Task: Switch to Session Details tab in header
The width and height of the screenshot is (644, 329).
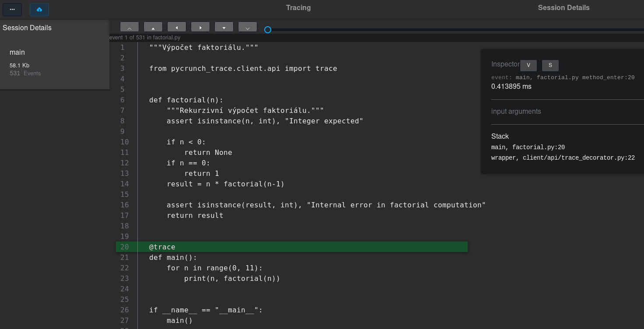Action: pos(563,7)
